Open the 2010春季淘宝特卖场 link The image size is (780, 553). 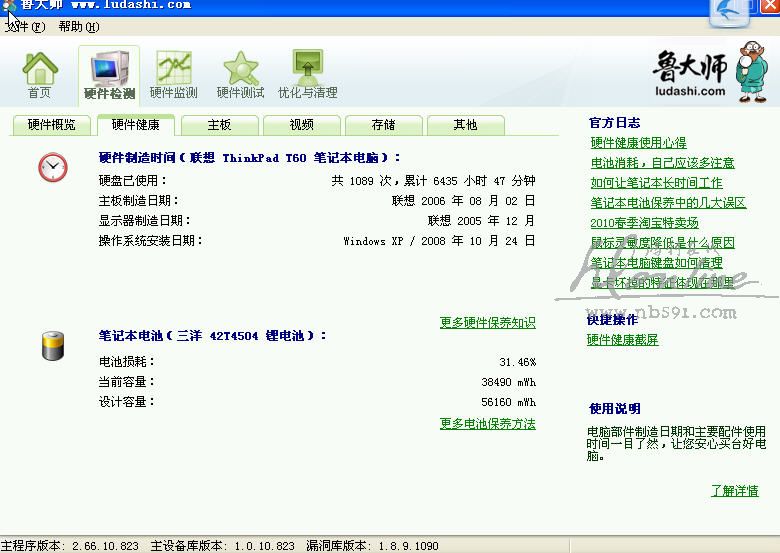click(x=644, y=222)
